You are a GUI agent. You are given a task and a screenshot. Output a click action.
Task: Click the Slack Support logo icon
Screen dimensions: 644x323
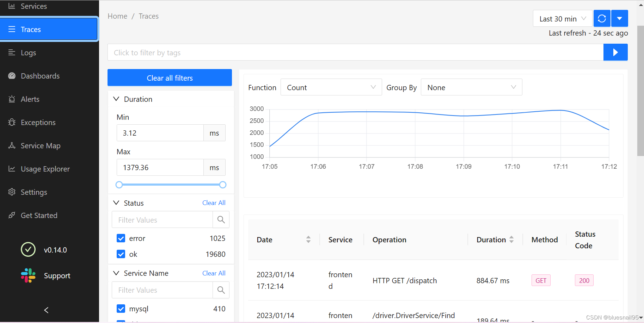(28, 275)
